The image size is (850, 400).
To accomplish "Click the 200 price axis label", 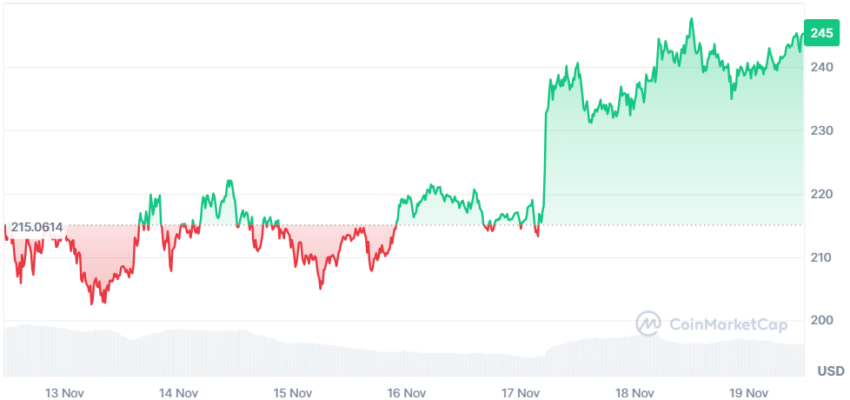I will [822, 320].
